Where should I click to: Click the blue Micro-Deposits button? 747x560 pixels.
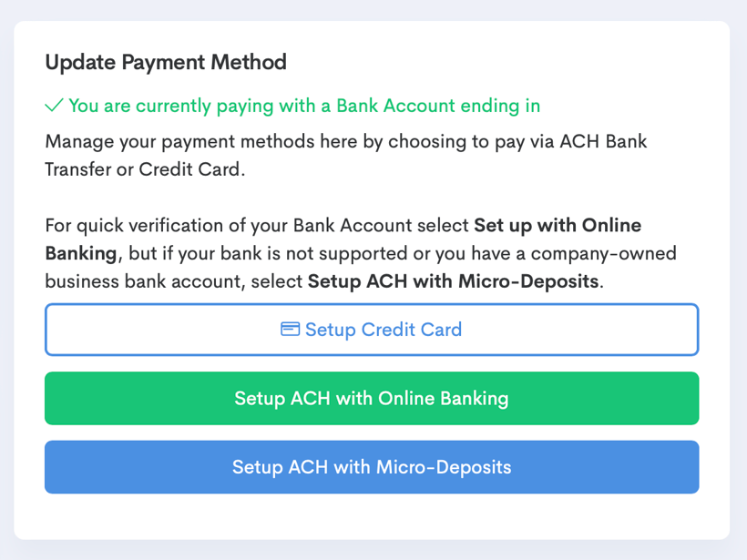point(372,467)
